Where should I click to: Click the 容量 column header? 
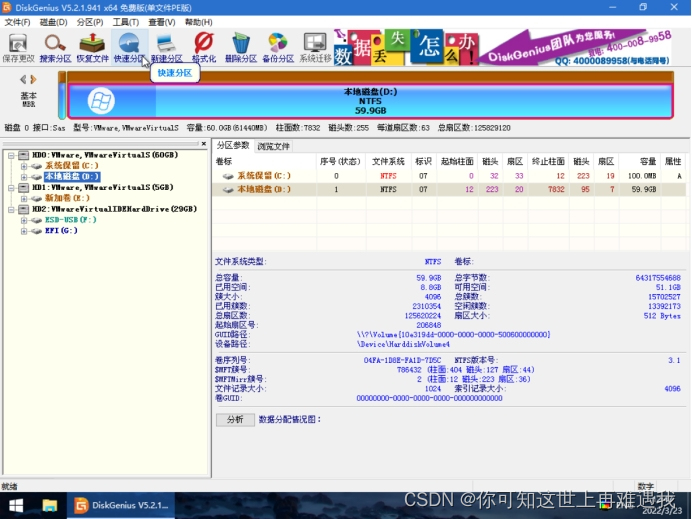click(x=640, y=162)
